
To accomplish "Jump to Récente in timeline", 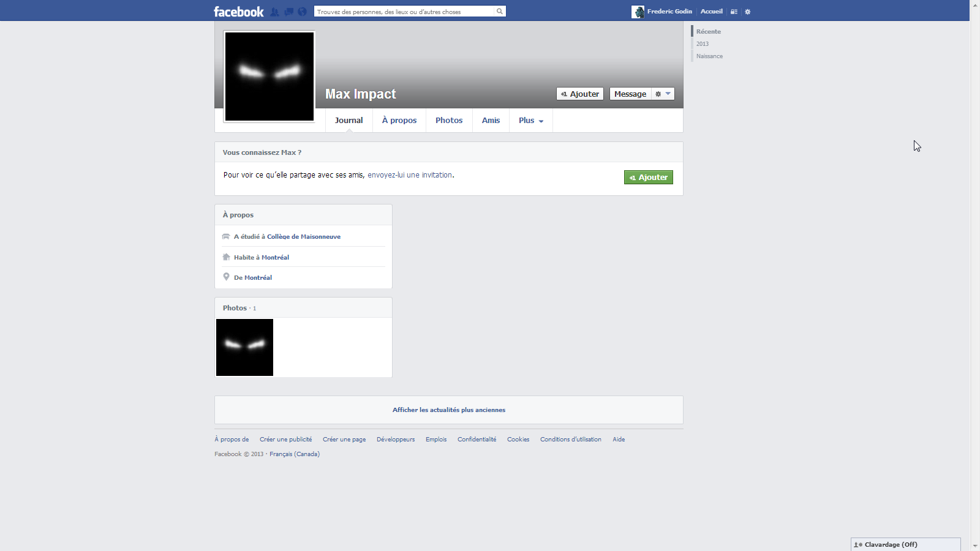I will point(709,31).
